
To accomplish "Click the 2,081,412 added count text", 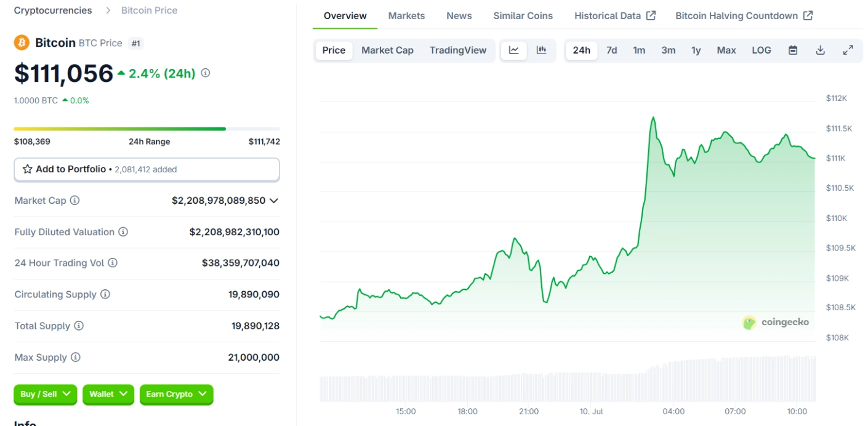I will pos(146,169).
